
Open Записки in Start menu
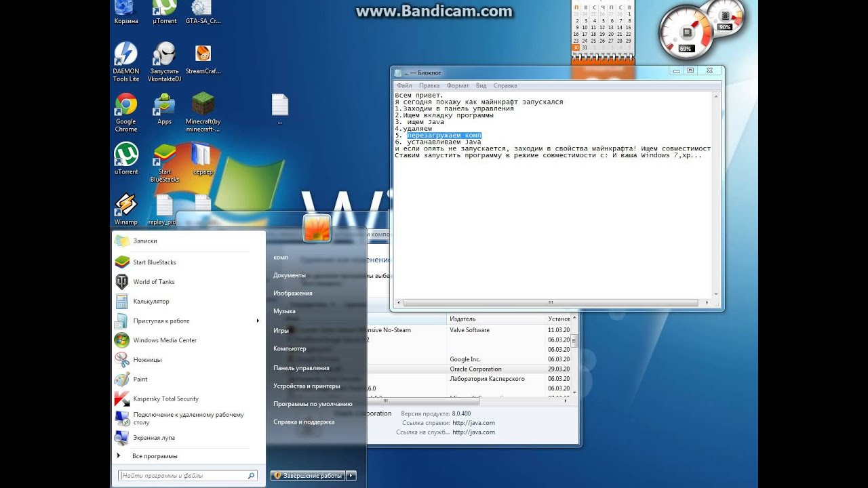point(189,241)
